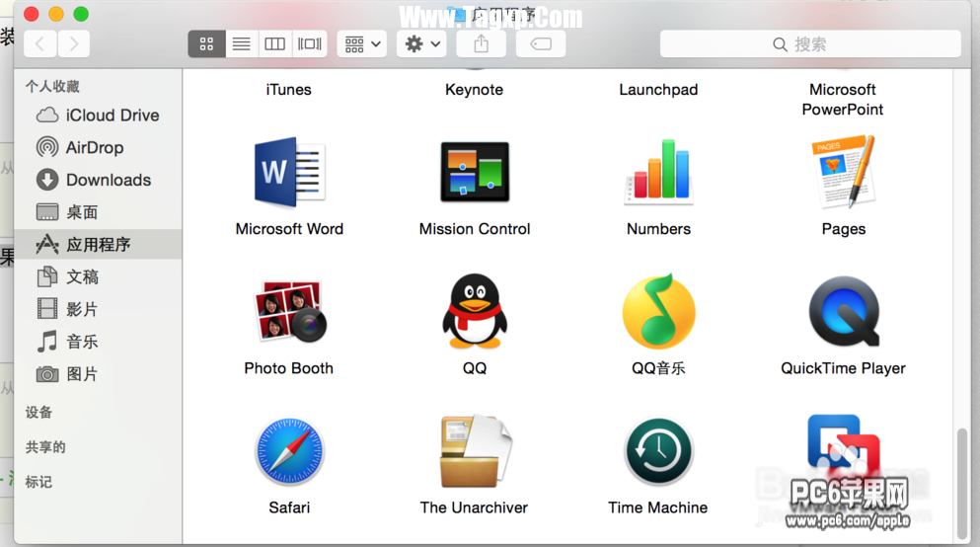
Task: Click the 个人收藏 section header
Action: (x=52, y=86)
